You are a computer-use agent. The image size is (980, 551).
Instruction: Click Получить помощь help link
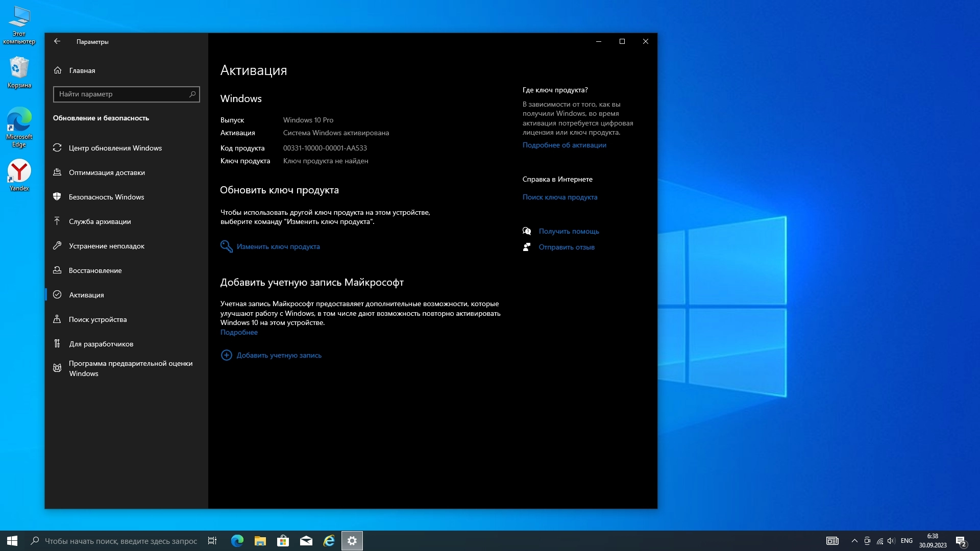click(x=569, y=231)
